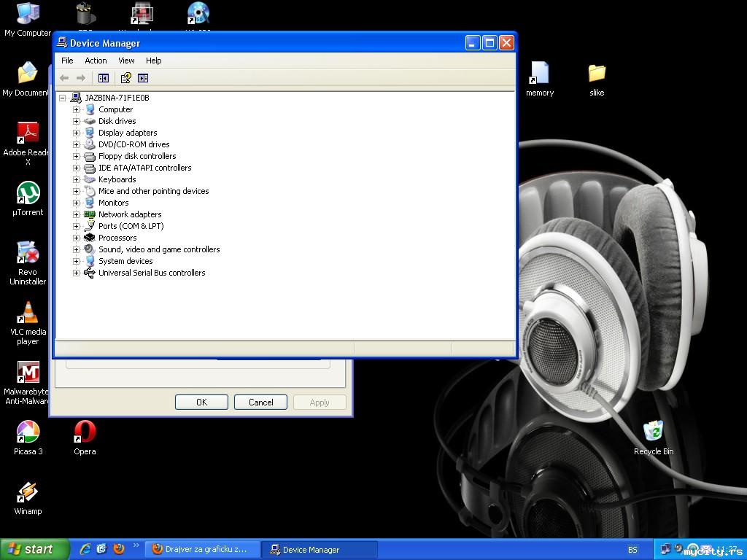Click the Cancel button
The height and width of the screenshot is (560, 747).
[260, 402]
